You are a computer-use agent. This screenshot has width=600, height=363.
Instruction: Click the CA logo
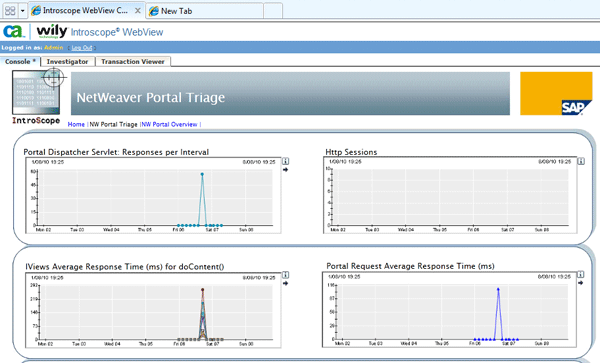14,32
